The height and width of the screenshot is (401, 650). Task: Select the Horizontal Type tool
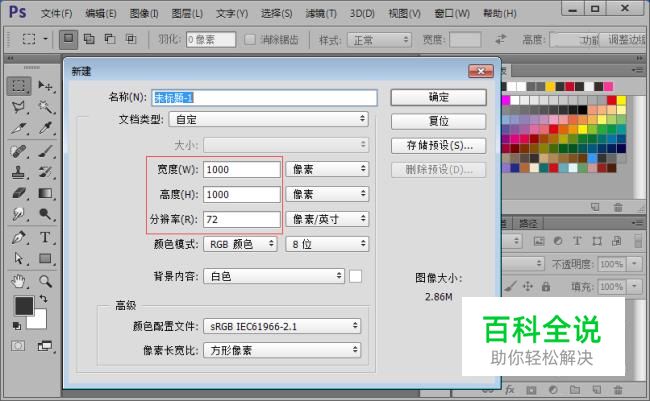coord(45,238)
